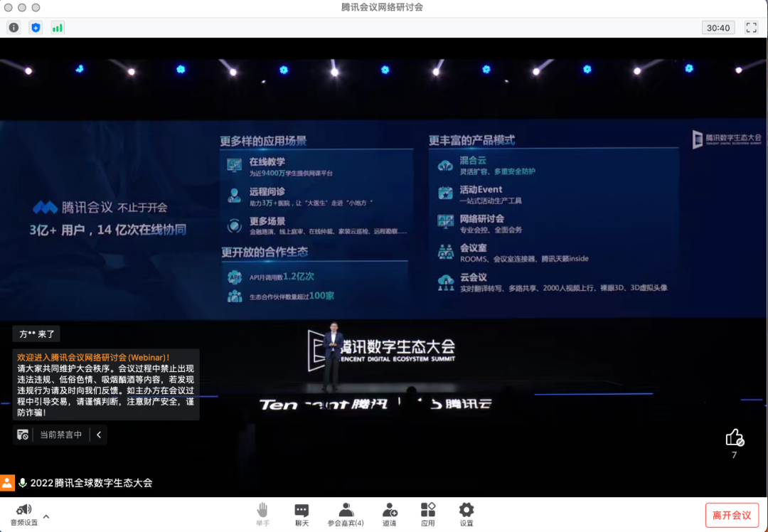Click the 30:40 meeting timer
Image resolution: width=768 pixels, height=532 pixels.
click(x=718, y=28)
